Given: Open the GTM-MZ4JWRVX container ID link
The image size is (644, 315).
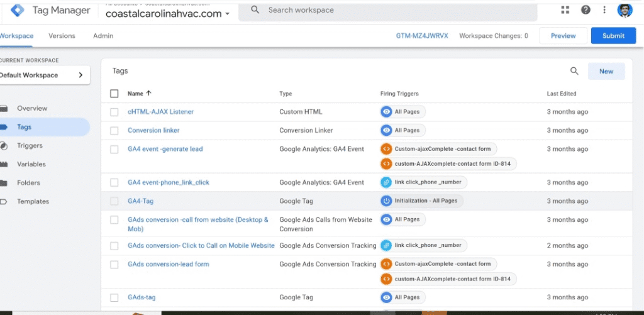Looking at the screenshot, I should click(x=422, y=36).
